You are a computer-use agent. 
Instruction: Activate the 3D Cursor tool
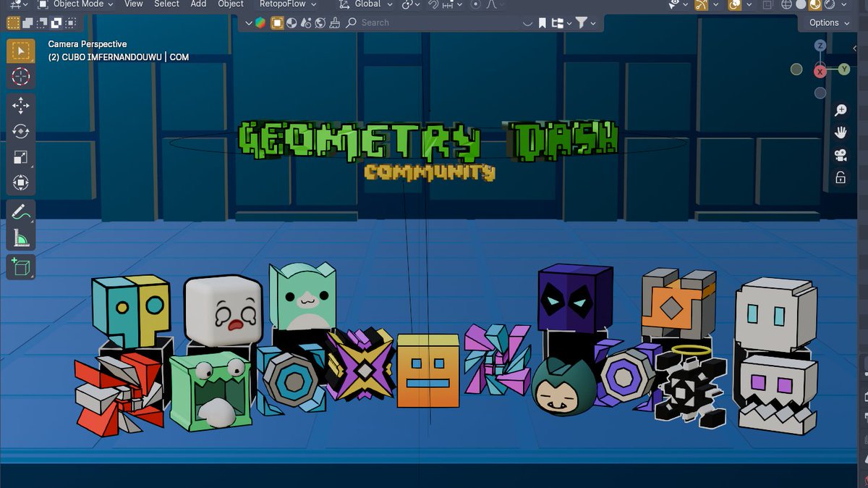click(20, 77)
